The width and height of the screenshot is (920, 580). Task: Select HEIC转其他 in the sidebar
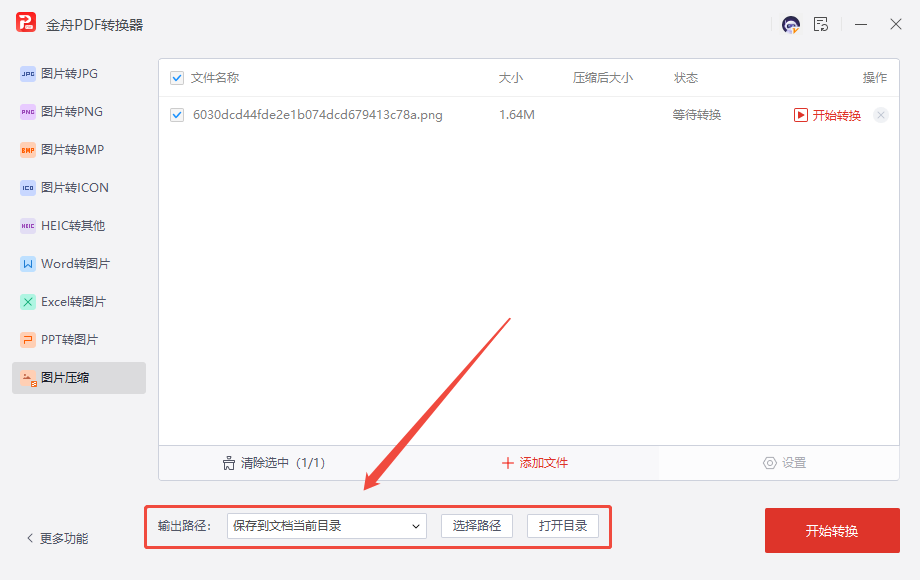pyautogui.click(x=79, y=226)
